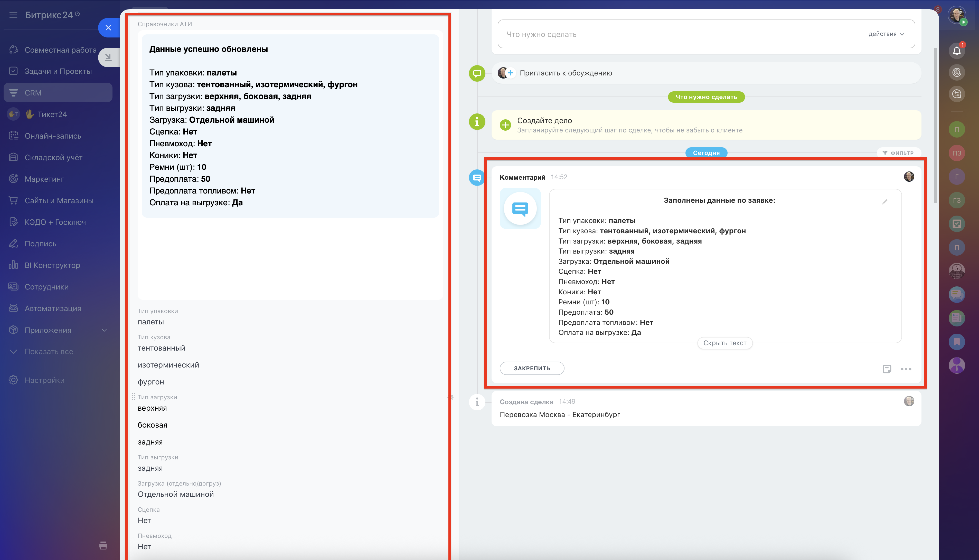979x560 pixels.
Task: Click the note icon beside the comment's three dots
Action: pos(887,369)
